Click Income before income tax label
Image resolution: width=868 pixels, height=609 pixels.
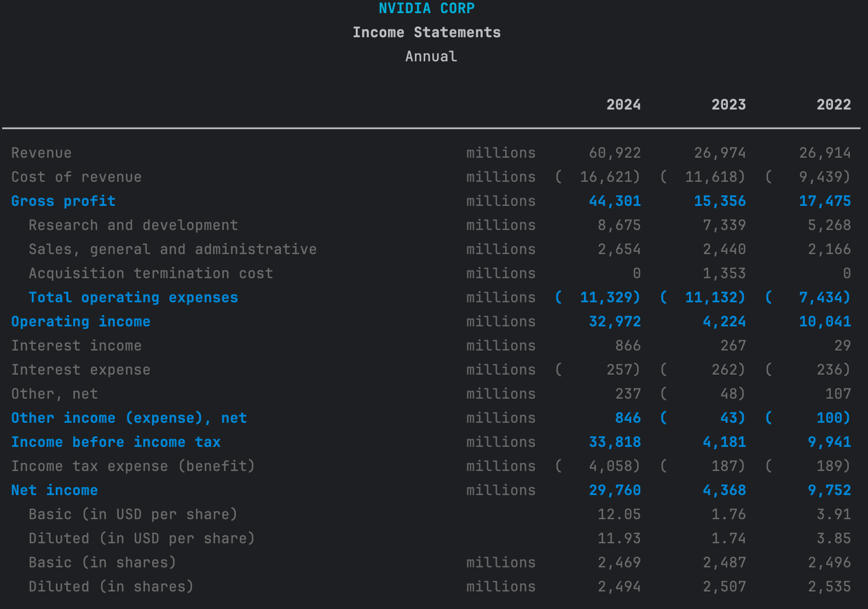tap(116, 442)
